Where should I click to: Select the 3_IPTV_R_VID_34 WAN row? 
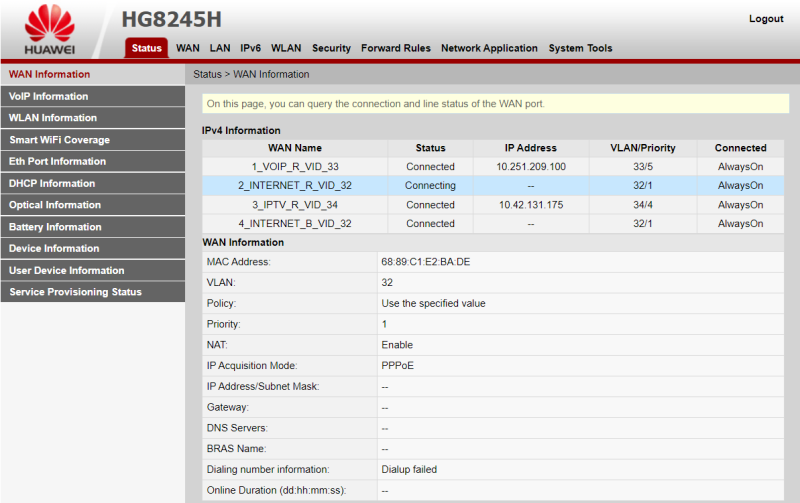(493, 205)
